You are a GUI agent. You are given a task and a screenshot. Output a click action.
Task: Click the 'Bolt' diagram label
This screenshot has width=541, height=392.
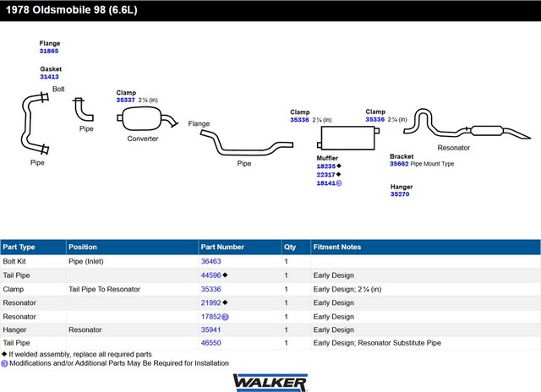(x=58, y=89)
